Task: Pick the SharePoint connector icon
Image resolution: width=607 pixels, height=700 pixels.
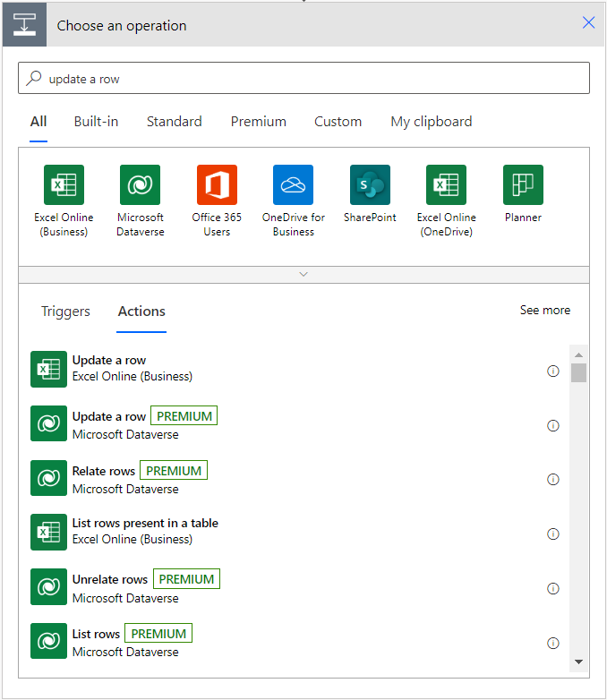Action: click(370, 184)
